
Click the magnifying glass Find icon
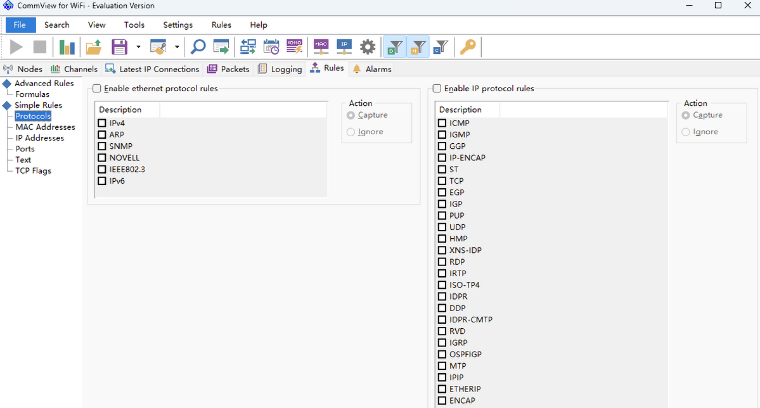198,47
